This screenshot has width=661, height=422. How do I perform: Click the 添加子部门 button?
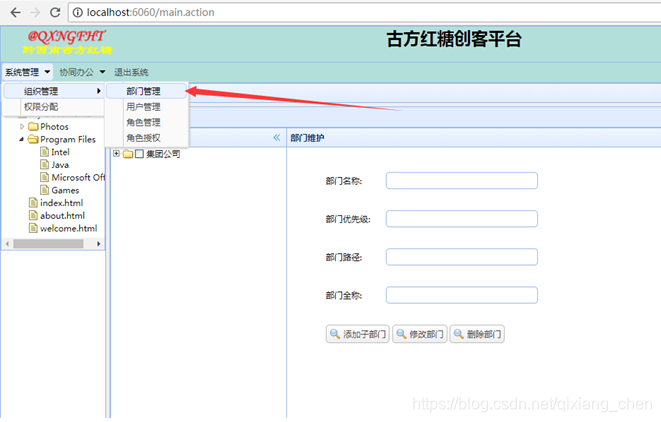pos(357,334)
